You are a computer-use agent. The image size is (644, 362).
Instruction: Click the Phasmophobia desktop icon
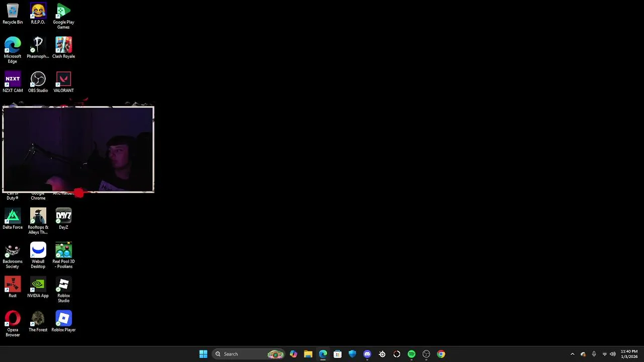38,48
